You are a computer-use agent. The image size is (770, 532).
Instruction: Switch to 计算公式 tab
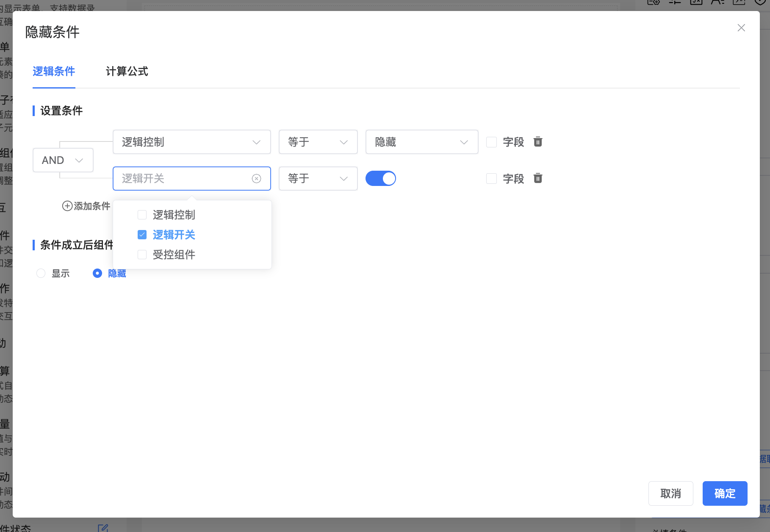point(127,71)
